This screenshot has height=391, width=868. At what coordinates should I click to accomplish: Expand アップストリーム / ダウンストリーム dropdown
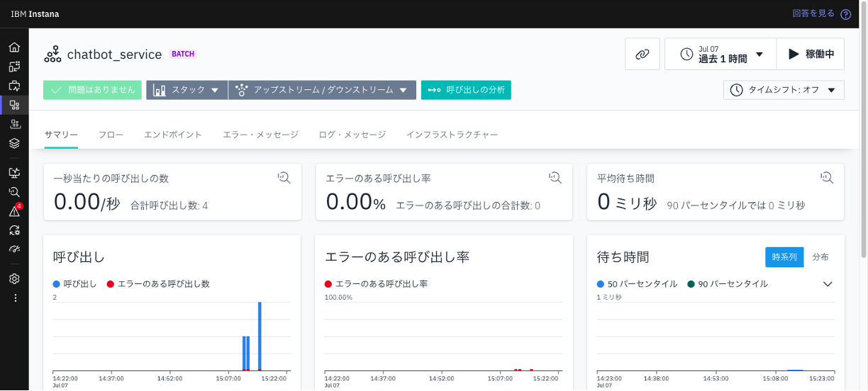pyautogui.click(x=322, y=90)
